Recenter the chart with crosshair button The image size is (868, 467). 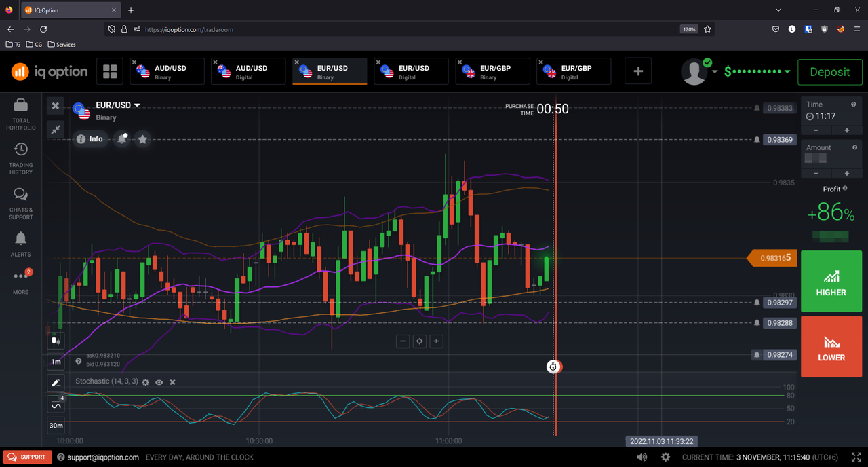click(420, 341)
